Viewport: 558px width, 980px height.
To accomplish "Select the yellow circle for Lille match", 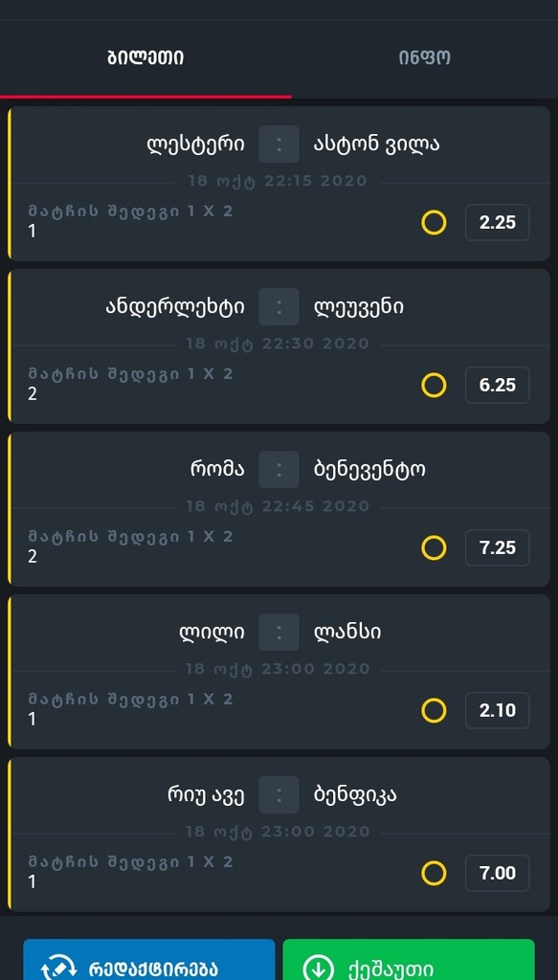I will (435, 710).
